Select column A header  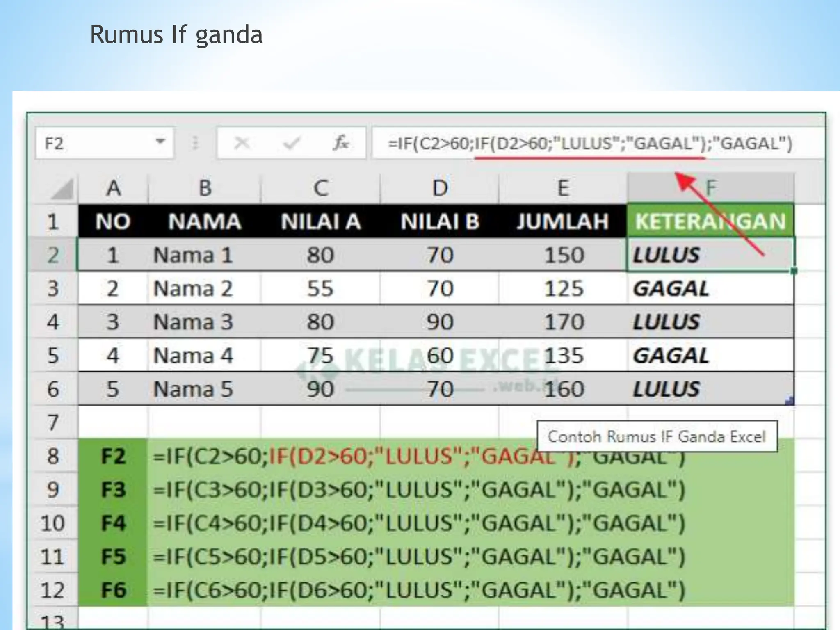pos(113,189)
